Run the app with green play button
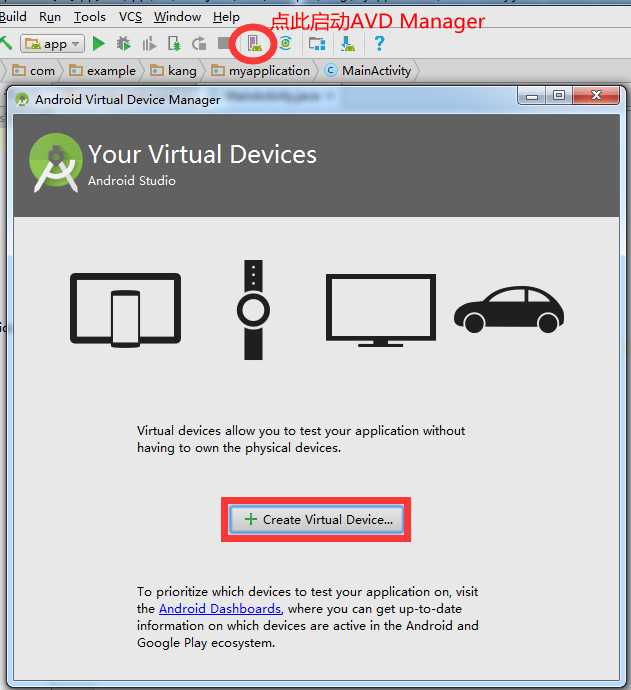 [x=99, y=44]
